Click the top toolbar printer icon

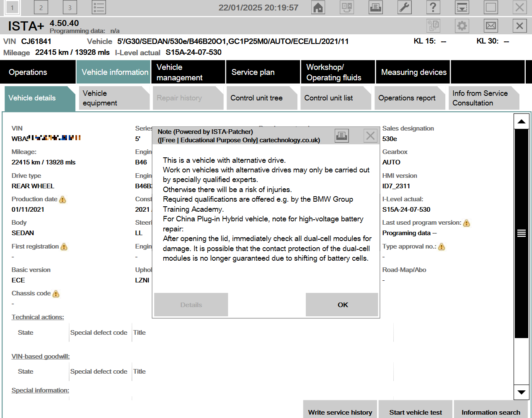tap(376, 7)
